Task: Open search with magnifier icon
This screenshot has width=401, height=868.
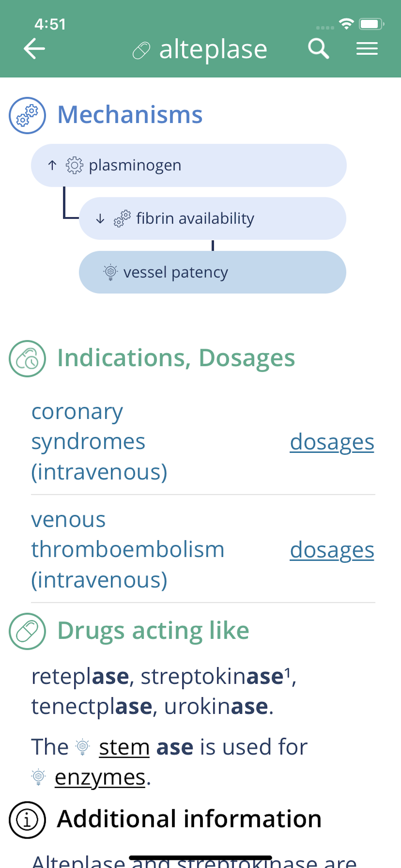Action: [x=318, y=49]
